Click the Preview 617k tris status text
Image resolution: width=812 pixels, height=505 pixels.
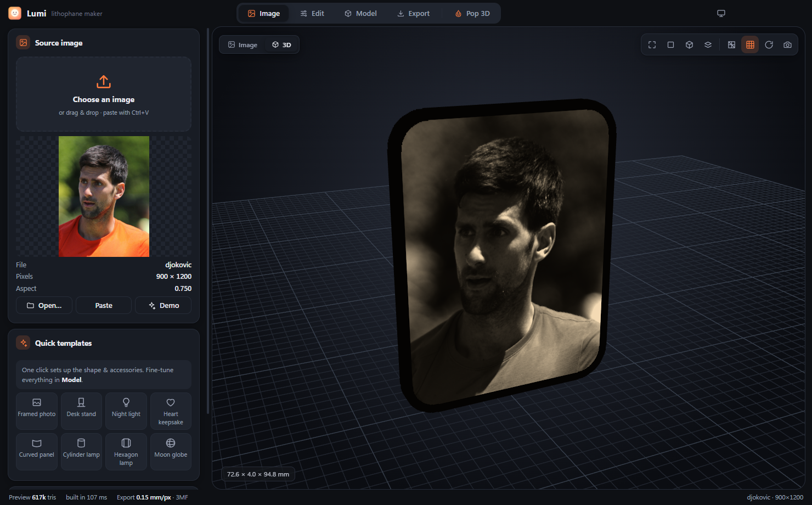pos(32,497)
